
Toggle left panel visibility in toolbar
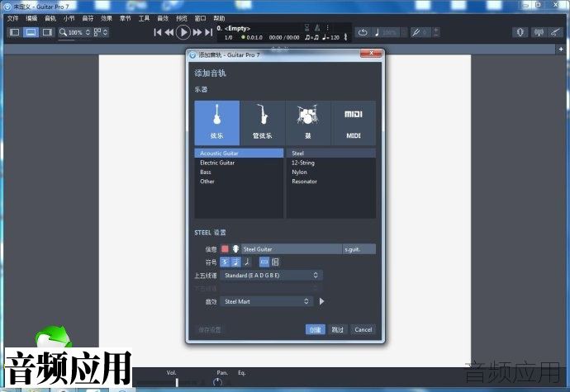[x=15, y=32]
